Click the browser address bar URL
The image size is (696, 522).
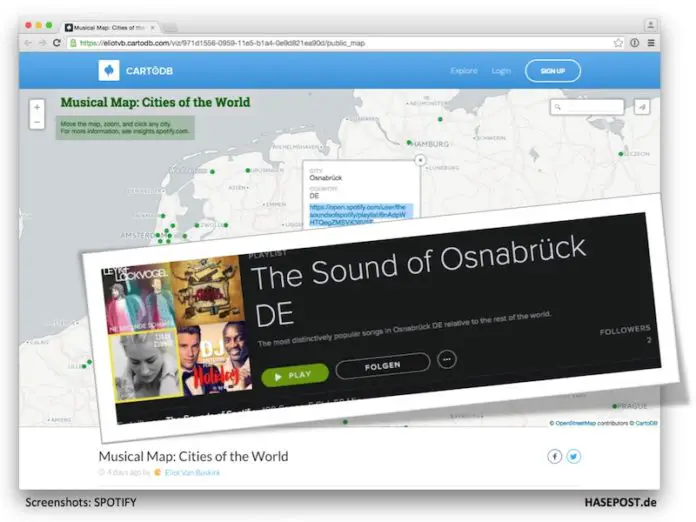(x=222, y=43)
